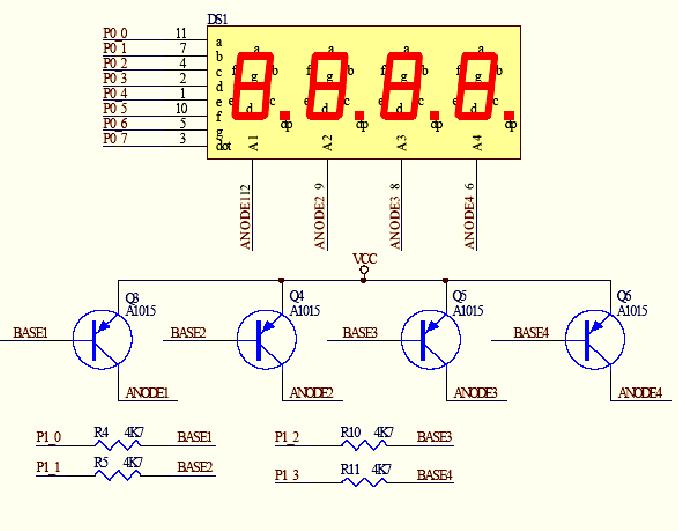Click the P1_2 net label
The height and width of the screenshot is (531, 678).
(287, 437)
